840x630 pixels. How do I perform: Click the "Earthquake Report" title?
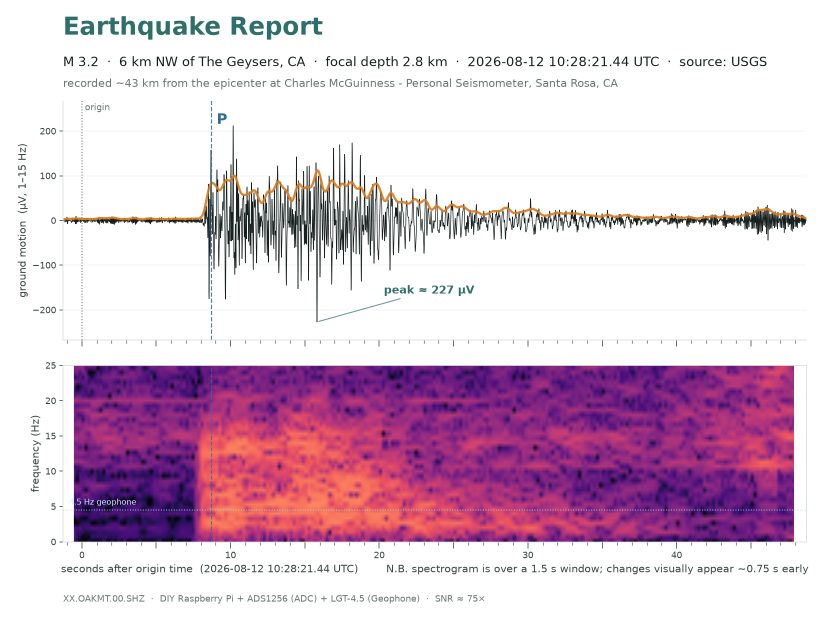click(x=193, y=27)
